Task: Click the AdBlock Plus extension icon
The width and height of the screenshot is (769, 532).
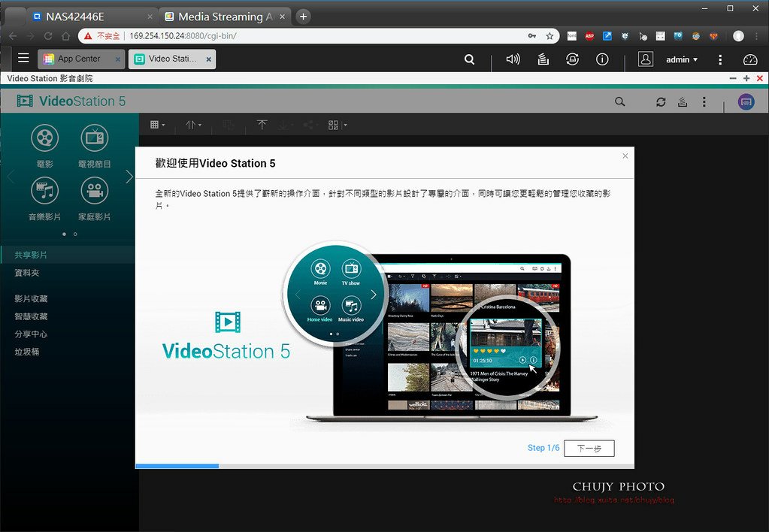Action: pyautogui.click(x=589, y=36)
